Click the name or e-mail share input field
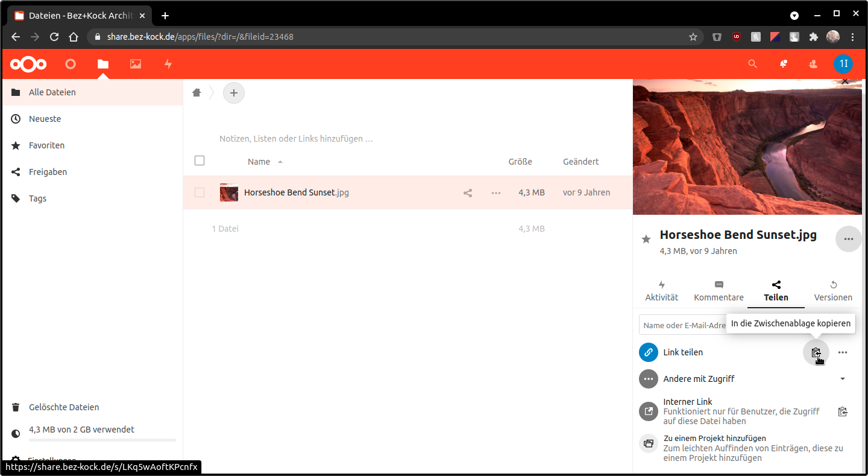This screenshot has width=868, height=476. click(681, 325)
